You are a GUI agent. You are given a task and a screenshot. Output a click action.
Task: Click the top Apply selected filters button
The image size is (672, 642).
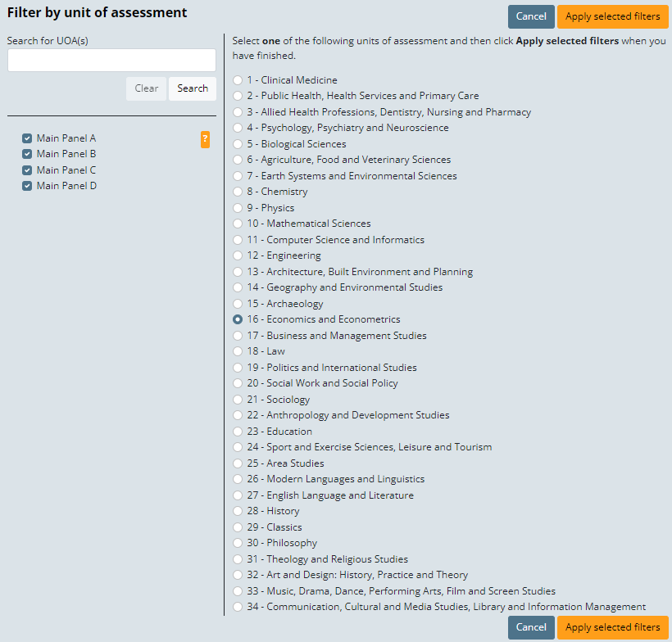612,16
